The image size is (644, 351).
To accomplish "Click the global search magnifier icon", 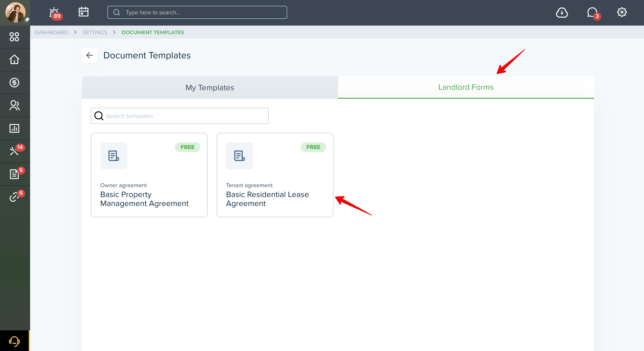I will point(116,12).
